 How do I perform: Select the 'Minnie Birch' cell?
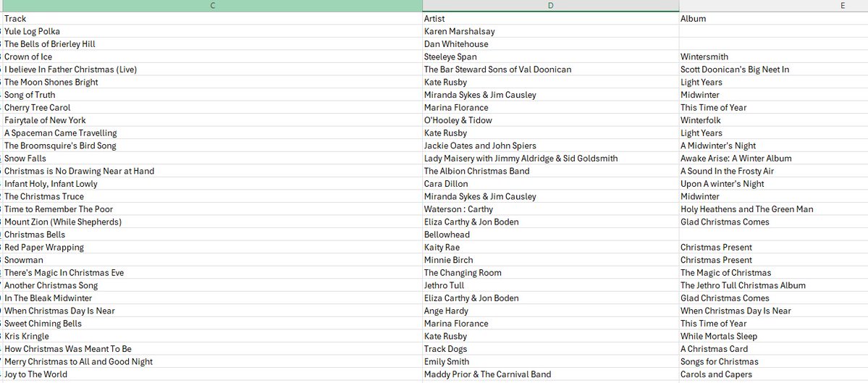point(551,260)
